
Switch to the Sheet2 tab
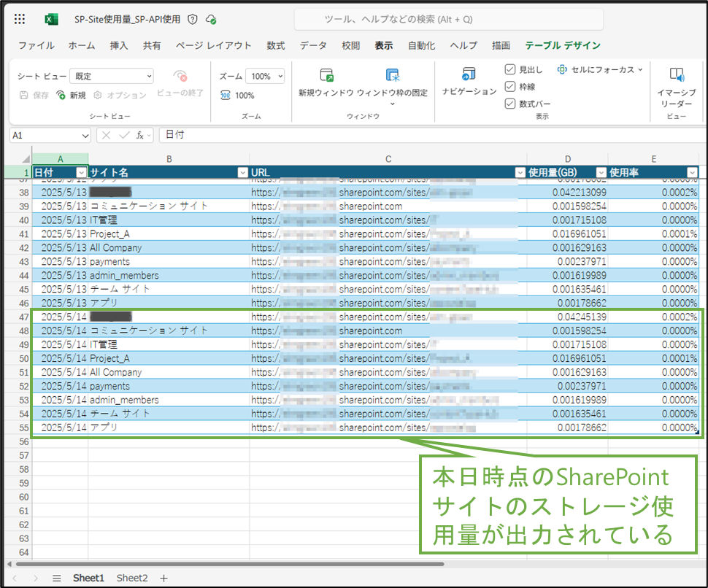[x=132, y=578]
